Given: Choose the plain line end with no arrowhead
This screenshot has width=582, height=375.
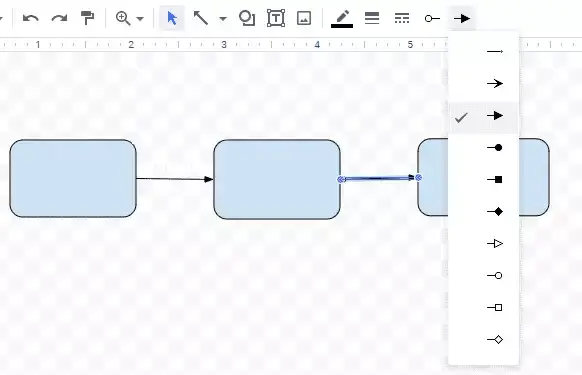Looking at the screenshot, I should 483,51.
